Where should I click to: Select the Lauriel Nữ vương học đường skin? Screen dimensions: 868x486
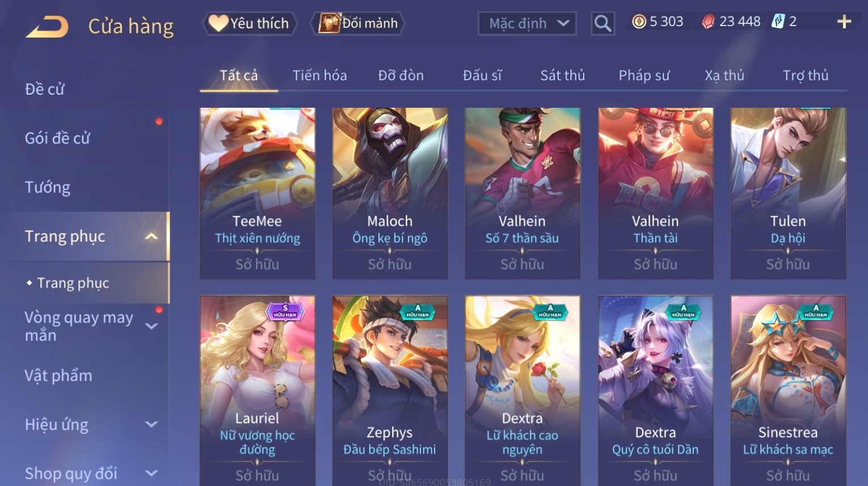pyautogui.click(x=258, y=390)
